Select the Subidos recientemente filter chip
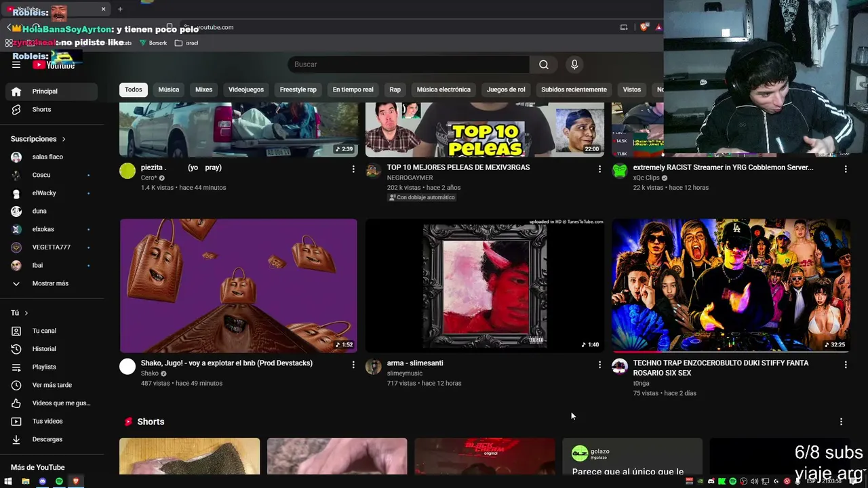 pos(574,89)
